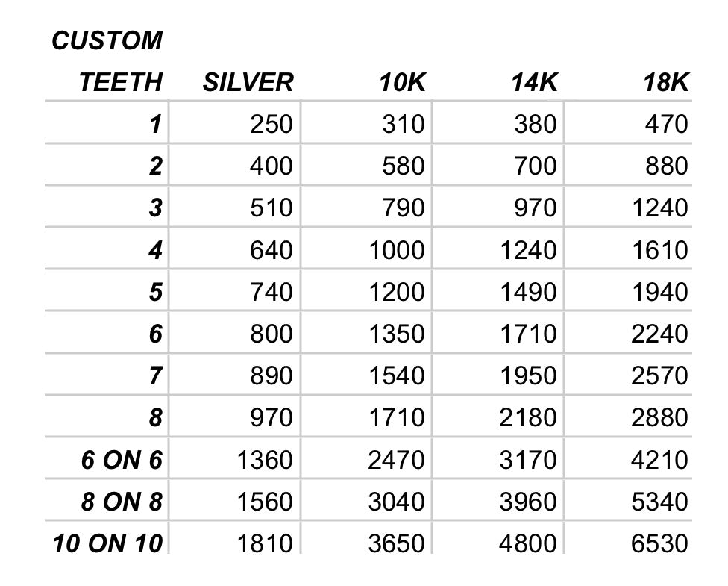Click the SILVER column header

(248, 82)
